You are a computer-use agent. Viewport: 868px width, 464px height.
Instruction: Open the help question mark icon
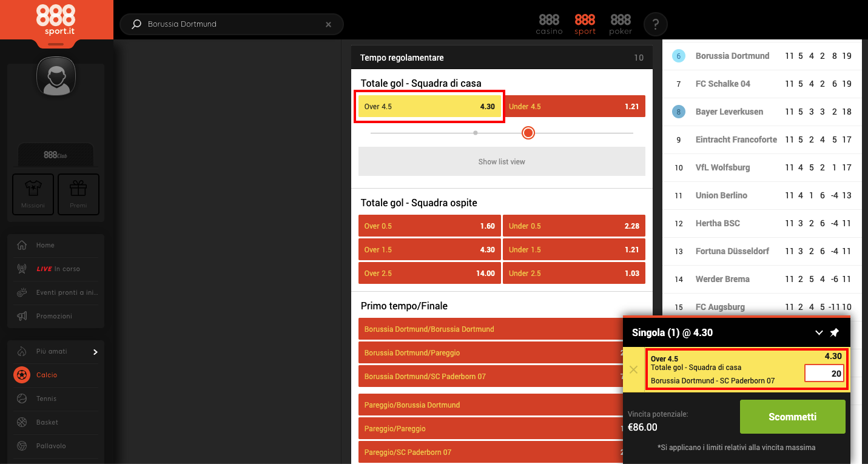[655, 24]
